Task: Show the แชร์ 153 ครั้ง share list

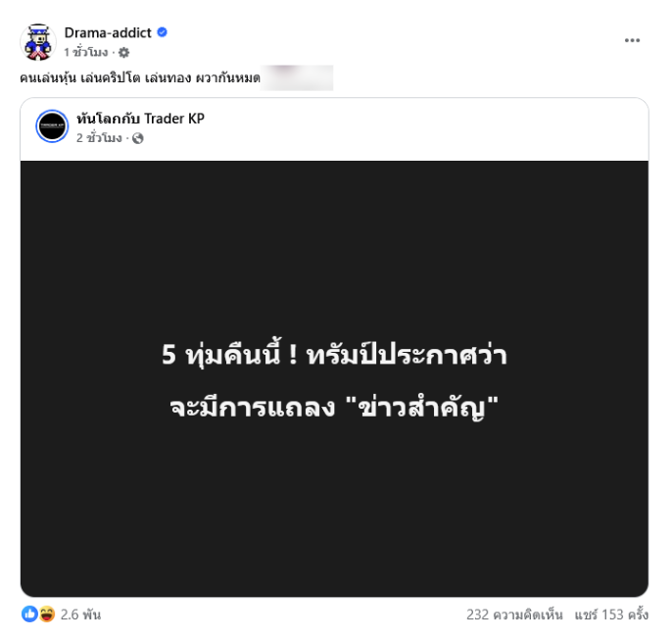Action: [x=611, y=614]
